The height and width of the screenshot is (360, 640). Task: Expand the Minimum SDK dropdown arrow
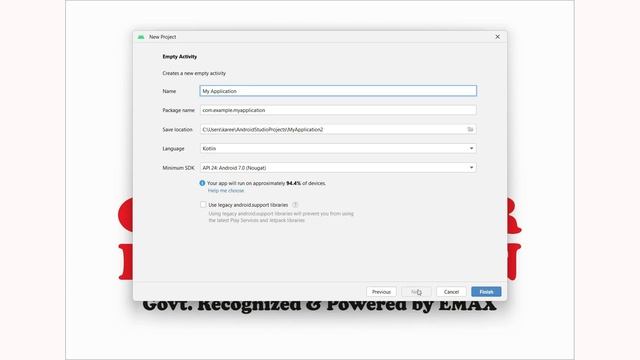coord(471,168)
